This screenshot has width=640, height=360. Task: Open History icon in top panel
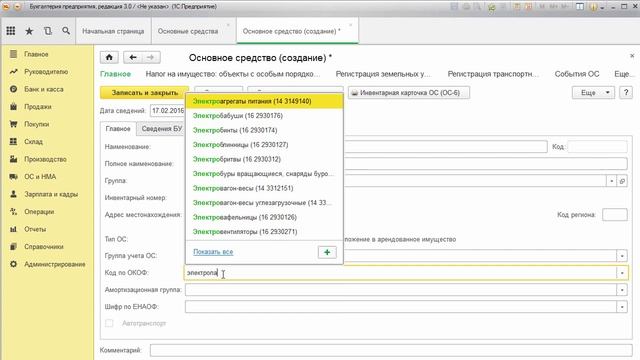pyautogui.click(x=48, y=31)
